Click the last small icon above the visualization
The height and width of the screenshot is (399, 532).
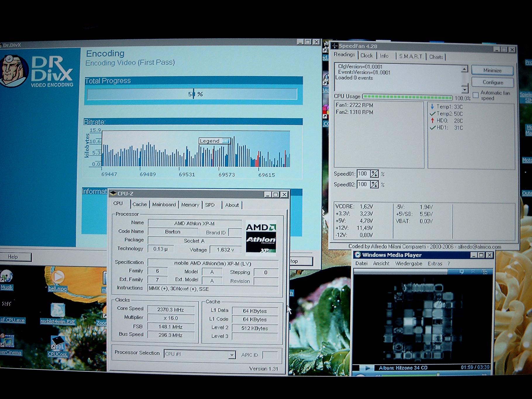[x=485, y=272]
